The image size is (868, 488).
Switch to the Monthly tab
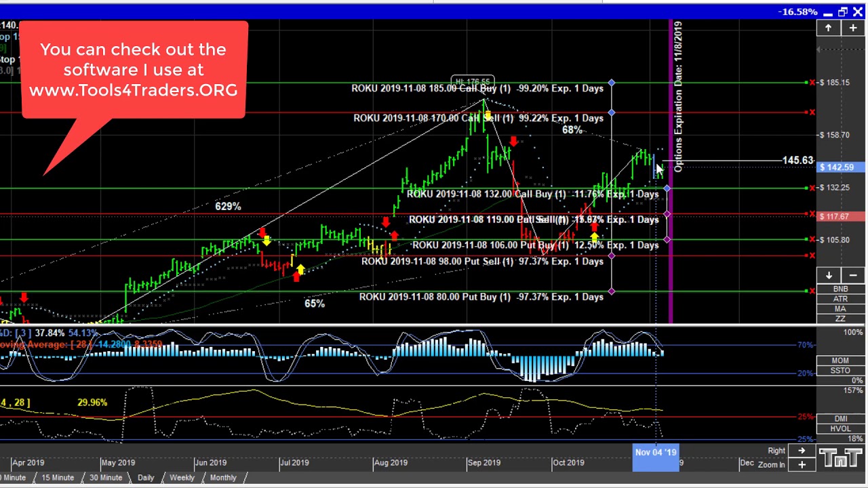[x=223, y=478]
